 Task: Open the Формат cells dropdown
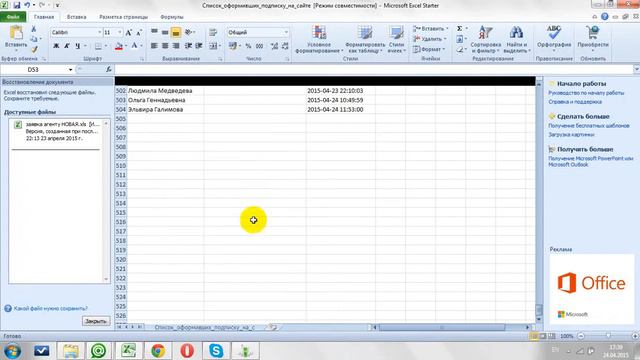pyautogui.click(x=430, y=49)
